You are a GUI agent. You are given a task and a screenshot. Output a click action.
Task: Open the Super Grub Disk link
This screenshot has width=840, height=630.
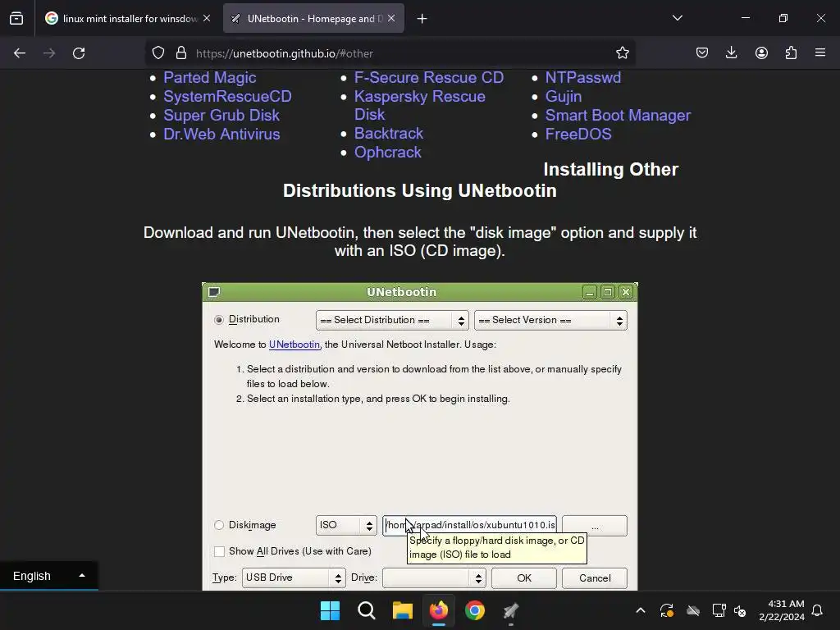221,115
